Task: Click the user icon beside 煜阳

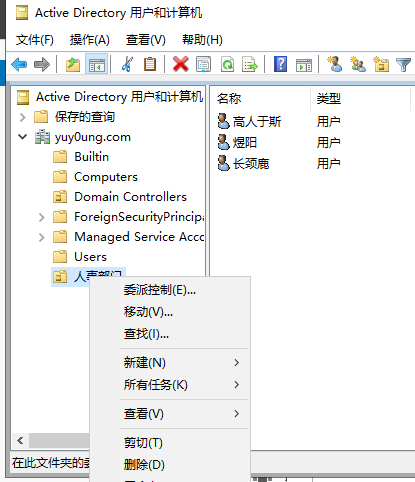Action: click(223, 142)
